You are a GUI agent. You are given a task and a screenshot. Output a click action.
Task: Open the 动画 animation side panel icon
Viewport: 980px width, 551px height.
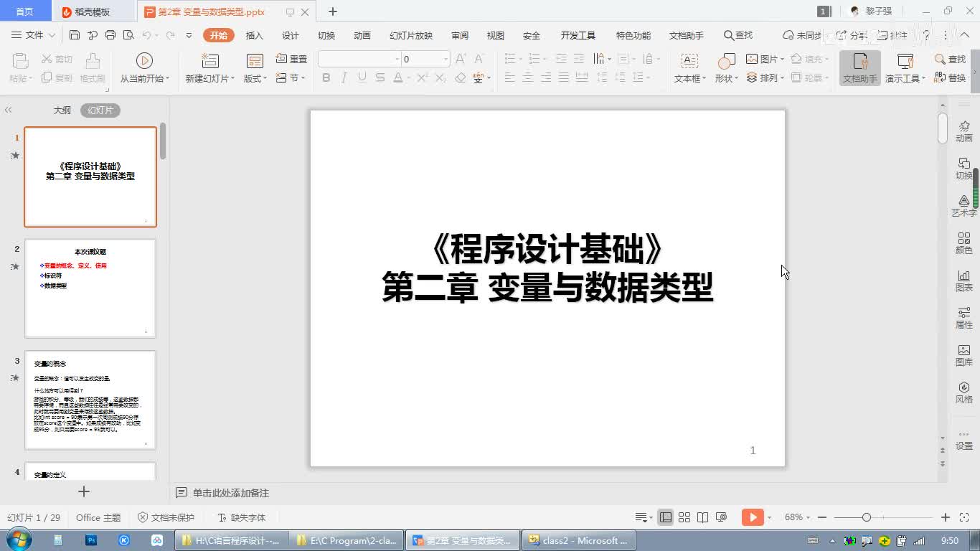point(963,131)
